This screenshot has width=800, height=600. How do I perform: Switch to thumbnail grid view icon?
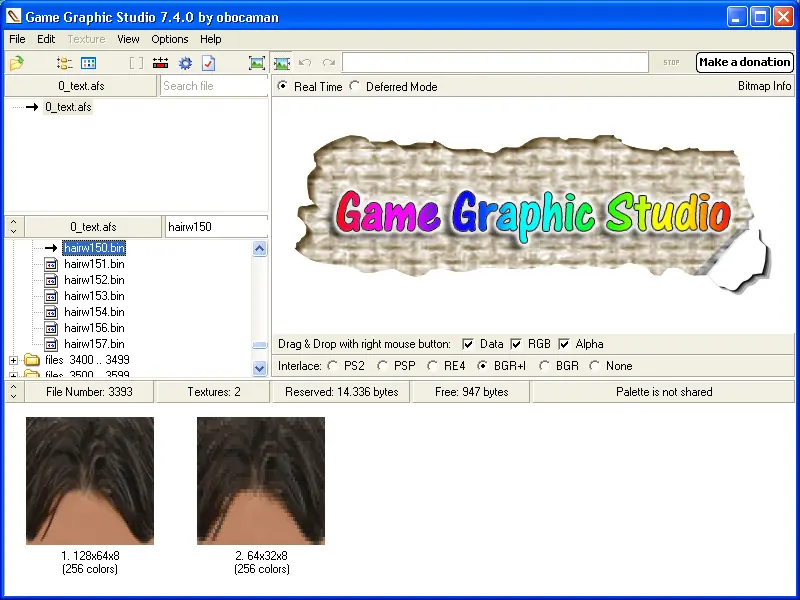[x=88, y=63]
